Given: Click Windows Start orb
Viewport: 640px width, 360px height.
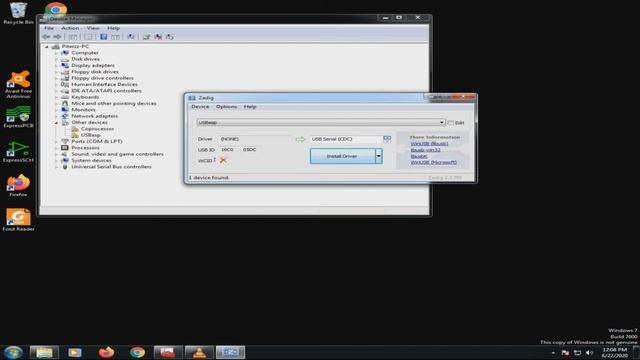Looking at the screenshot, I should (13, 352).
